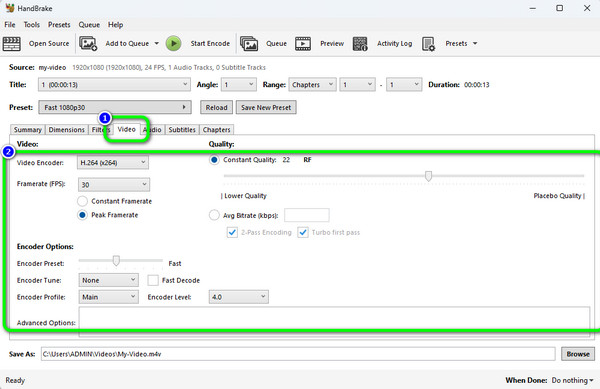Open the File menu
The width and height of the screenshot is (600, 389).
10,25
